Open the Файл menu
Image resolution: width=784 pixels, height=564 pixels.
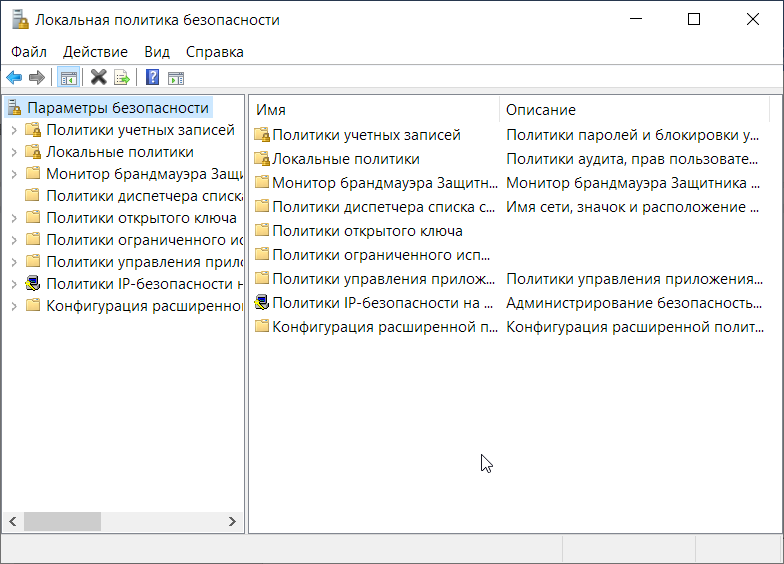coord(28,52)
